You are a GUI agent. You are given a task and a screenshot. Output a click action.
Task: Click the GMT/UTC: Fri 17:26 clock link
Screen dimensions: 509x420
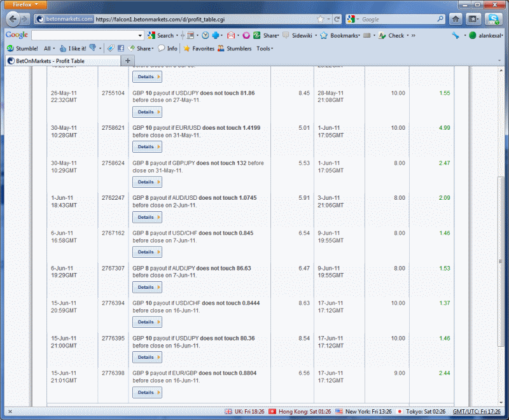click(477, 412)
